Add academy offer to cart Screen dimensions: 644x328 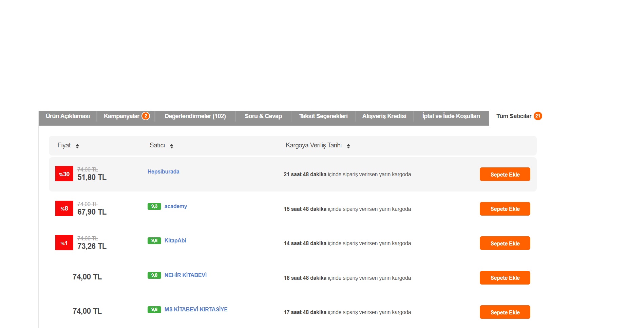(505, 209)
